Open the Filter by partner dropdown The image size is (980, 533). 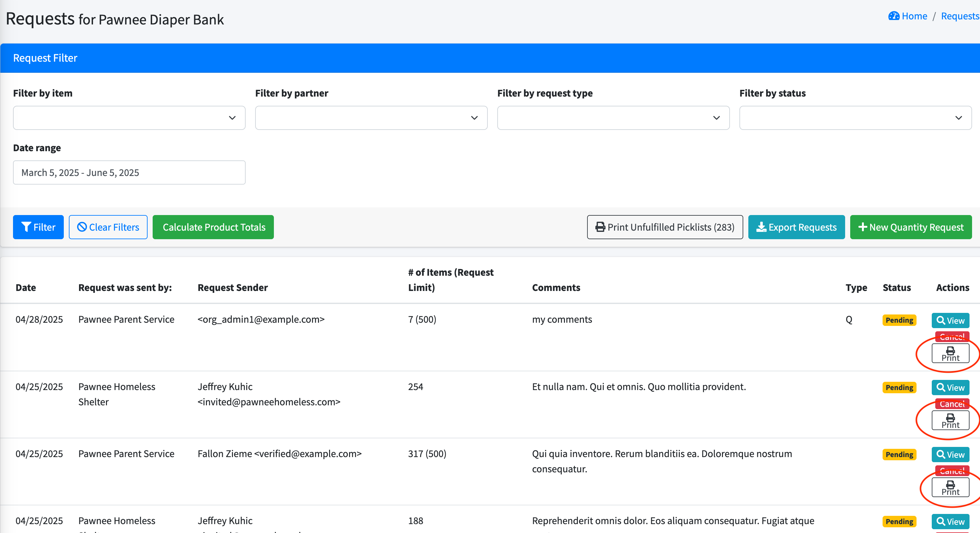click(371, 118)
